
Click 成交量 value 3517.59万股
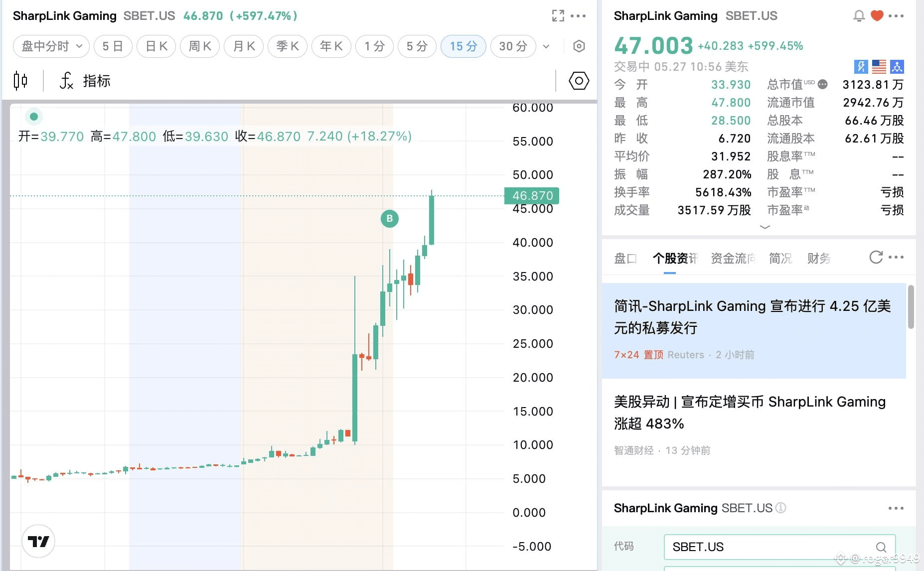pos(714,210)
